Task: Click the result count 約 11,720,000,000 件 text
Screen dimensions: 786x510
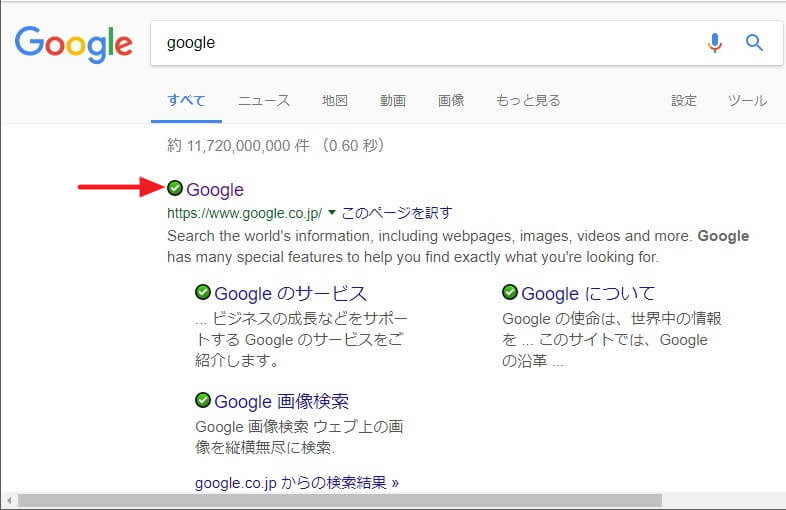Action: (x=238, y=145)
